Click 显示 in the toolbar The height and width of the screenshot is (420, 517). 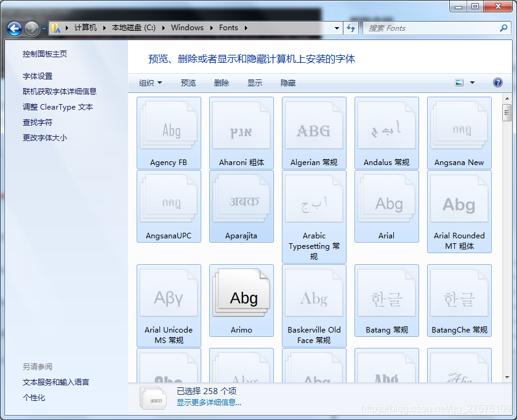click(255, 83)
